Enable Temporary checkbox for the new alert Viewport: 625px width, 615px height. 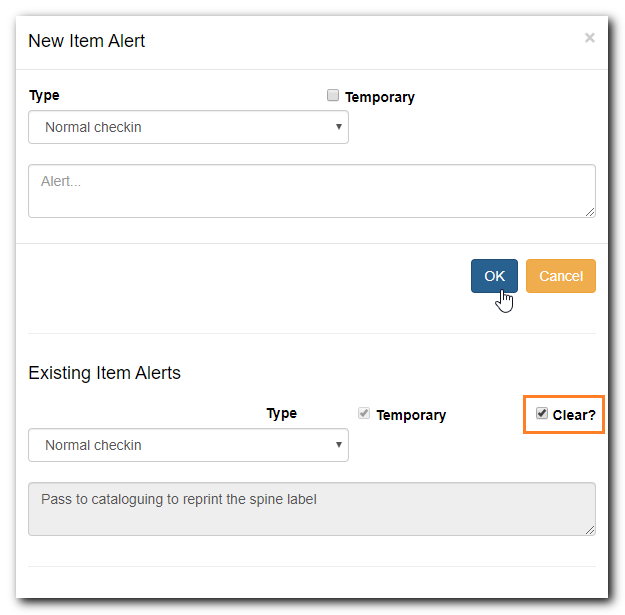click(x=333, y=95)
